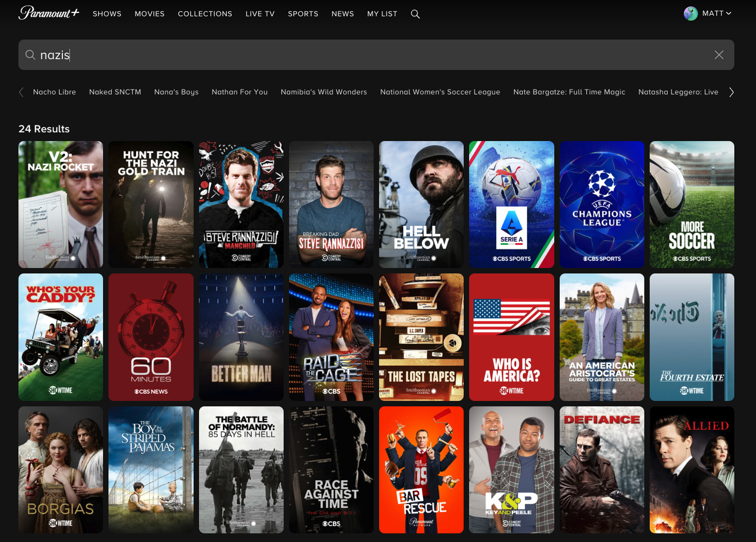Open the Raid the Cage poster
This screenshot has width=756, height=542.
[x=331, y=337]
